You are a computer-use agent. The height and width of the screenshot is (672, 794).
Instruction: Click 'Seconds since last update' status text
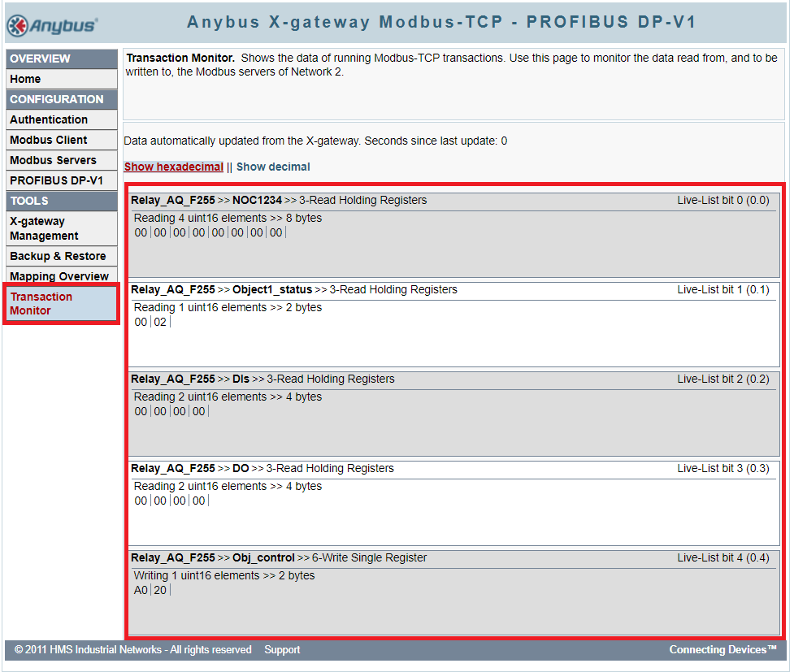pyautogui.click(x=436, y=141)
